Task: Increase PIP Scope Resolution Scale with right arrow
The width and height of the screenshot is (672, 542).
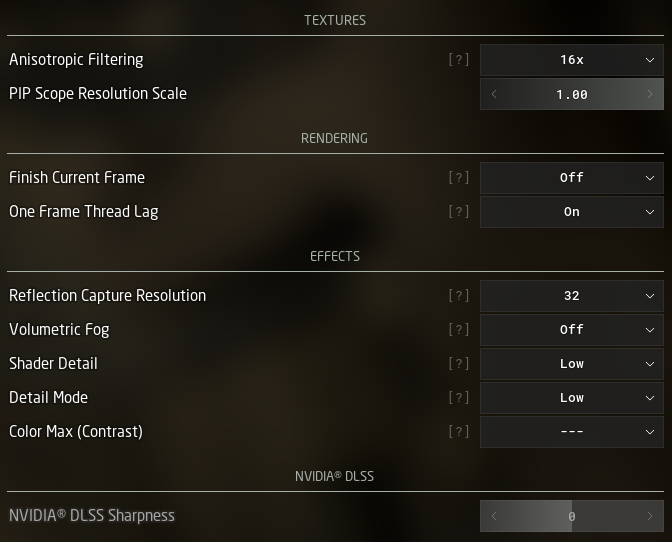Action: (650, 94)
